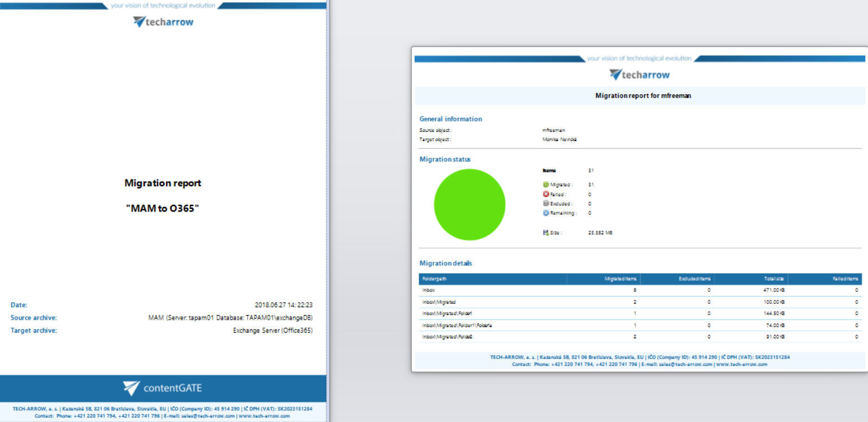
Task: Select the '74.00 KB' total size cell
Action: [775, 325]
